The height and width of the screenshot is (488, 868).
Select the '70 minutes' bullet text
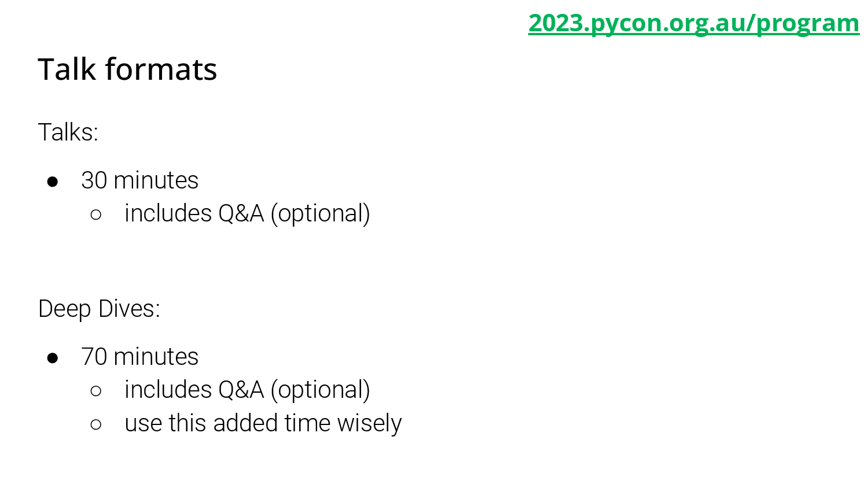(139, 357)
